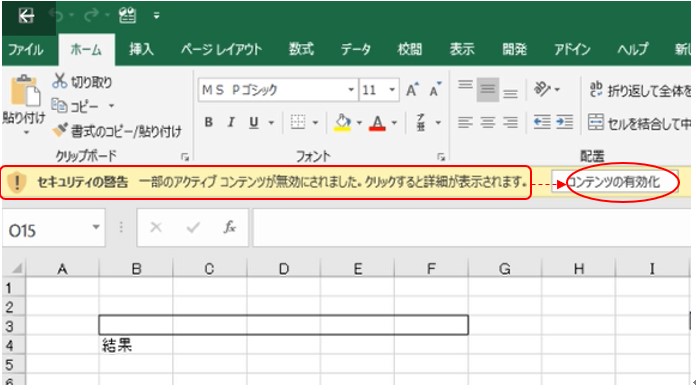Click the Redo arrow icon
The height and width of the screenshot is (390, 696).
(x=91, y=16)
